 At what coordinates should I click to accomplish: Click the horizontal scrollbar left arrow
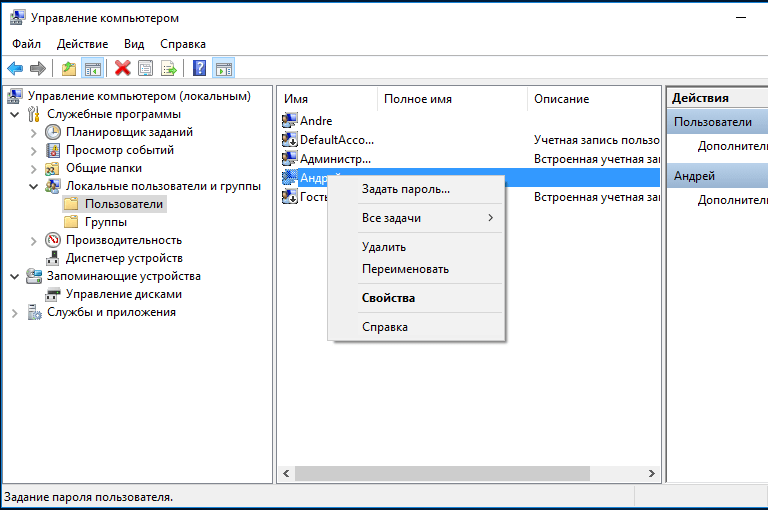click(285, 472)
